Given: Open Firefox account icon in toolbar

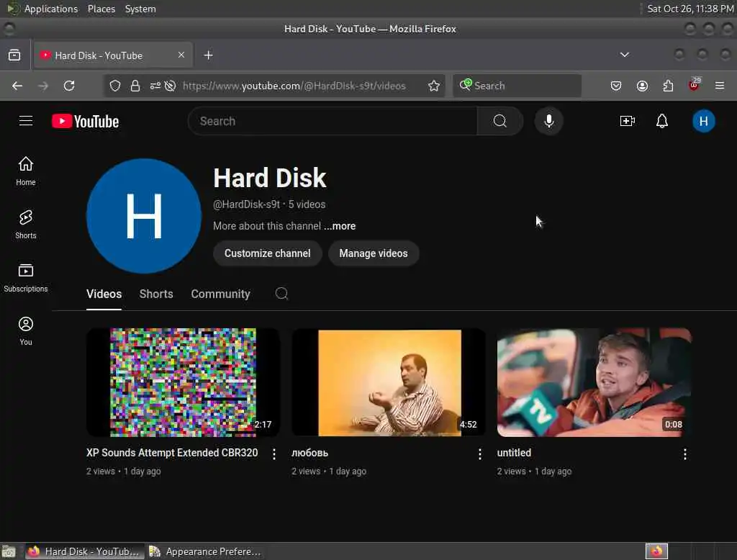Looking at the screenshot, I should (642, 86).
